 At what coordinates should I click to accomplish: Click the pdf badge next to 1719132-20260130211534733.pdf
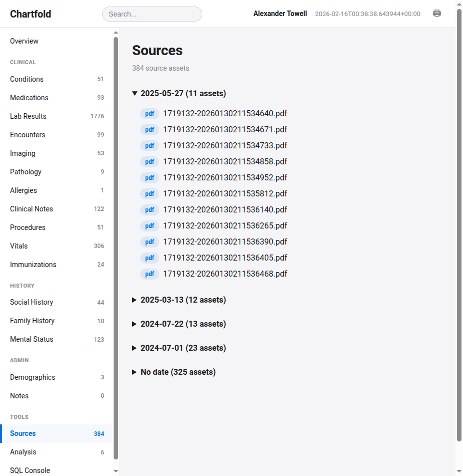149,145
